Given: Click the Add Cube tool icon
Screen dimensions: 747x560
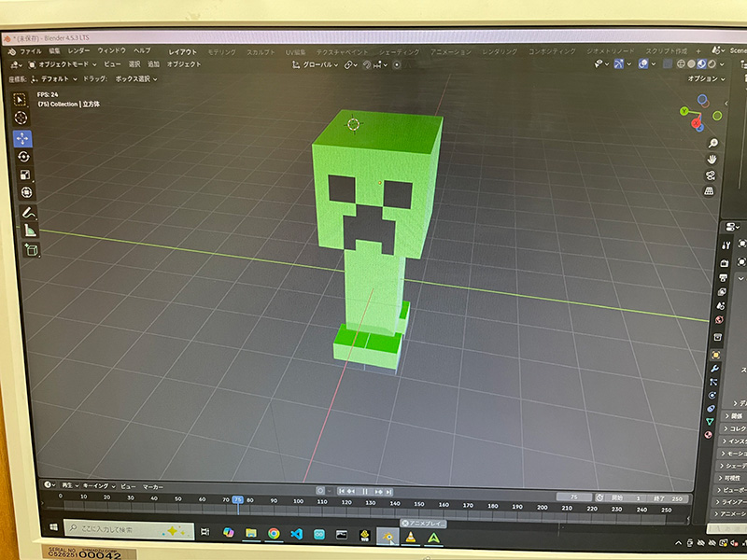Looking at the screenshot, I should [30, 249].
